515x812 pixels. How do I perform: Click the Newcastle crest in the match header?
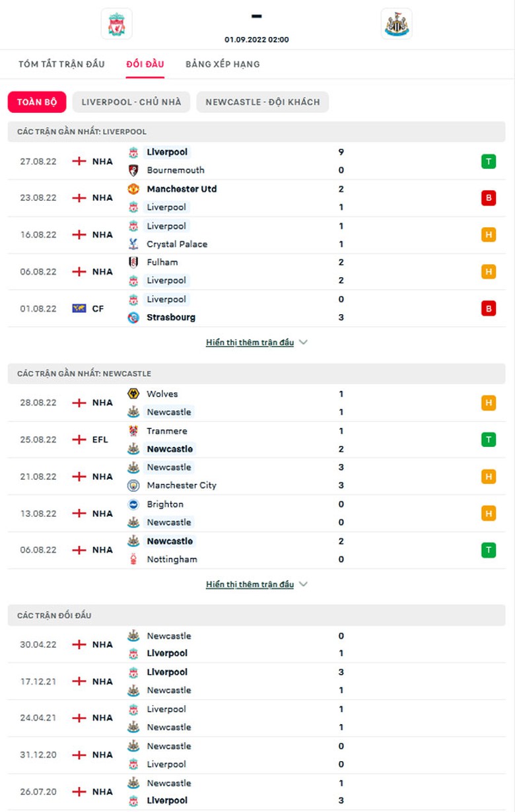[x=396, y=24]
